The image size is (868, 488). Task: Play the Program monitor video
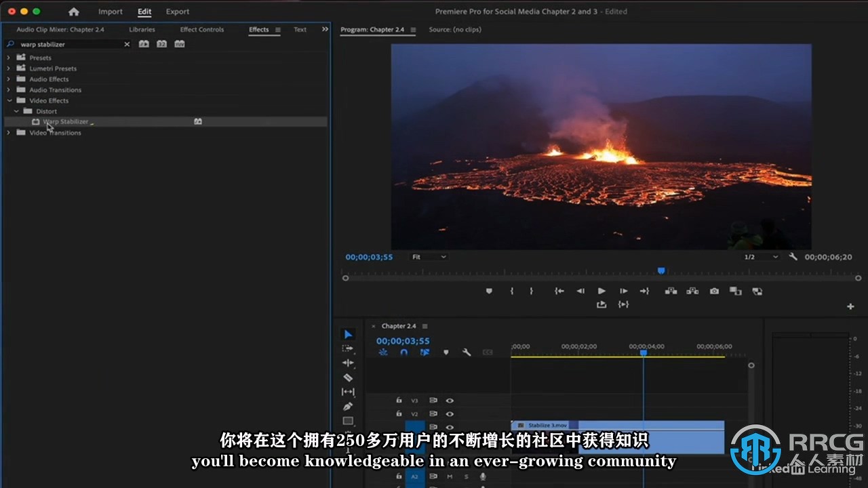pos(601,291)
